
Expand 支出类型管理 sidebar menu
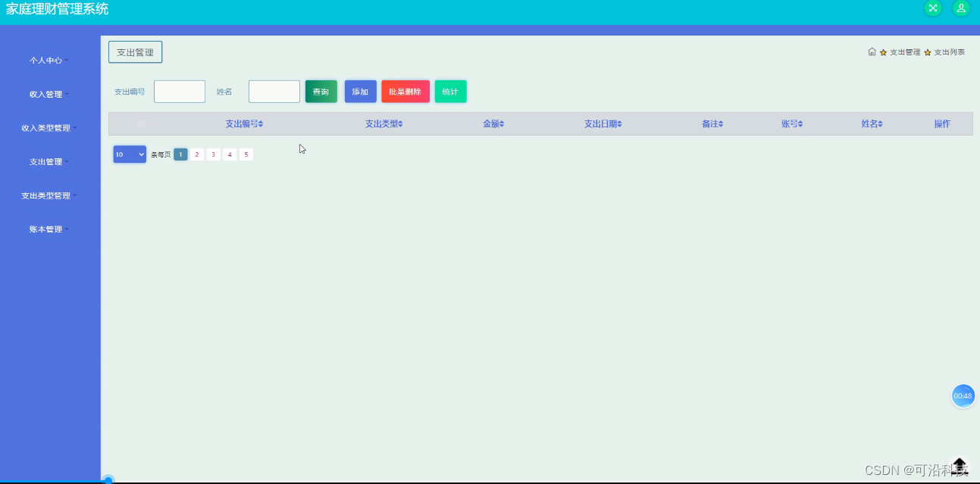point(49,195)
